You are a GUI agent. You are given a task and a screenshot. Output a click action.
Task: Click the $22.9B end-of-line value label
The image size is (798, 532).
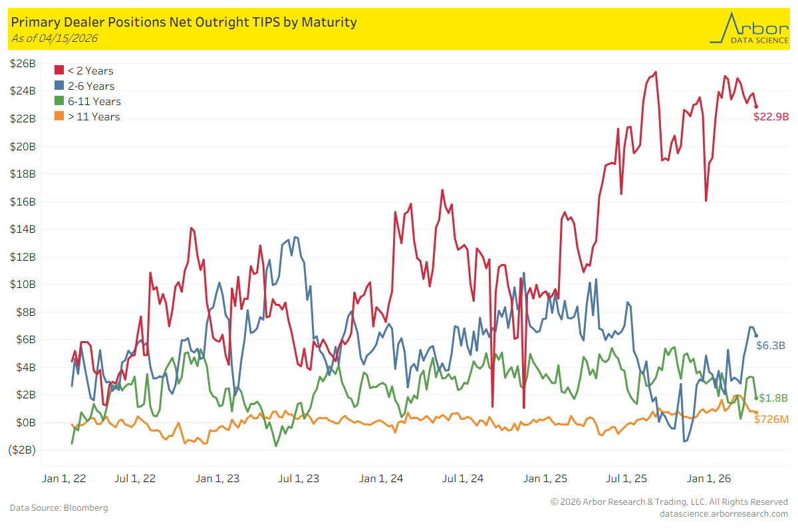tap(771, 116)
